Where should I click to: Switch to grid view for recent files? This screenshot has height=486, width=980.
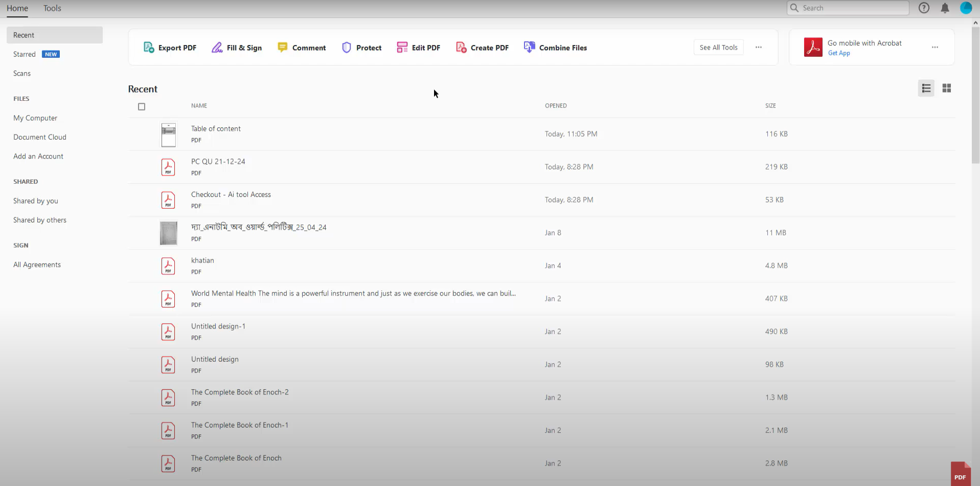946,88
